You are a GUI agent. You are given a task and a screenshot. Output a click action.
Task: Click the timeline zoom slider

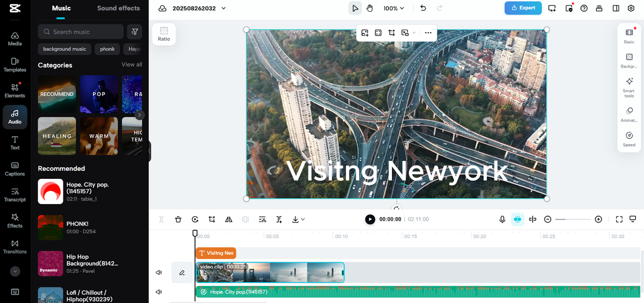tap(573, 220)
